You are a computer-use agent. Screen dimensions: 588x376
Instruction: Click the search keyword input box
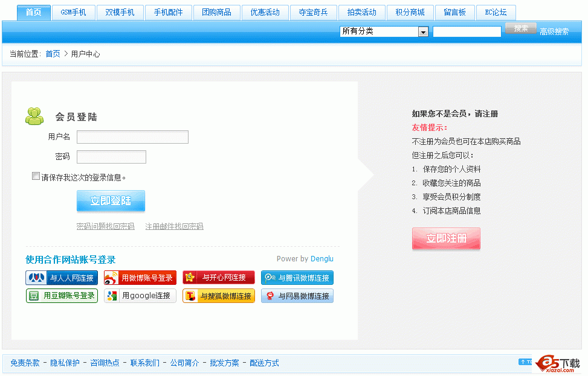(x=467, y=31)
